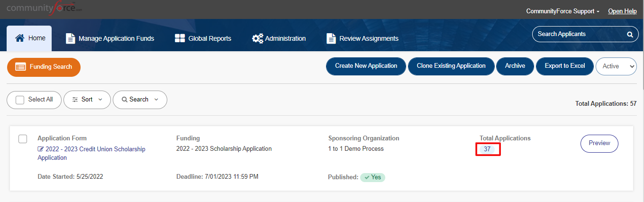Image resolution: width=644 pixels, height=202 pixels.
Task: Expand the Sort dropdown
Action: 87,100
